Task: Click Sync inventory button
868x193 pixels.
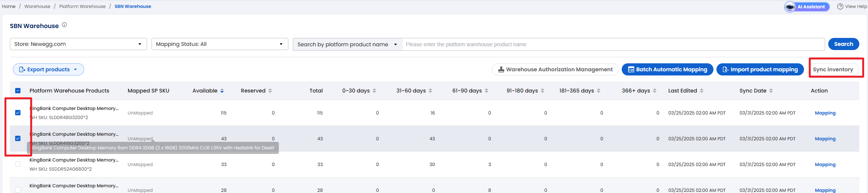Action: (x=833, y=69)
